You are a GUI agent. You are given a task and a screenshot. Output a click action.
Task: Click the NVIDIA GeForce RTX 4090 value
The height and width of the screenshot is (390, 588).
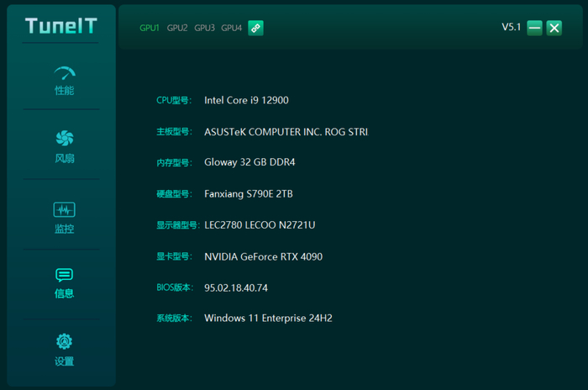pyautogui.click(x=263, y=256)
